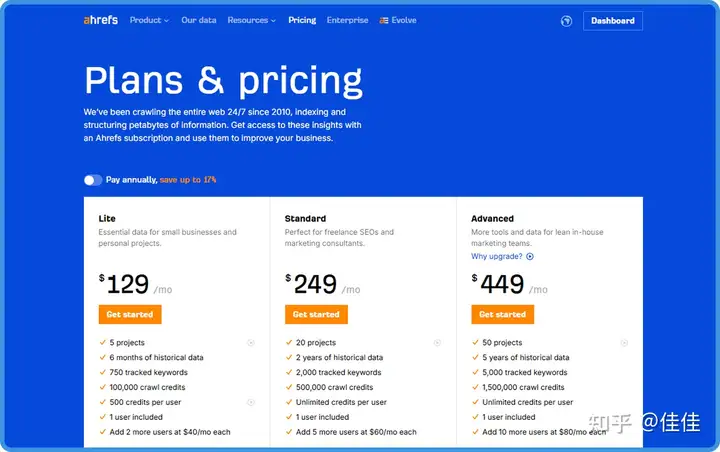Screen dimensions: 720x452
Task: Click Get started for the Advanced plan
Action: [x=503, y=315]
